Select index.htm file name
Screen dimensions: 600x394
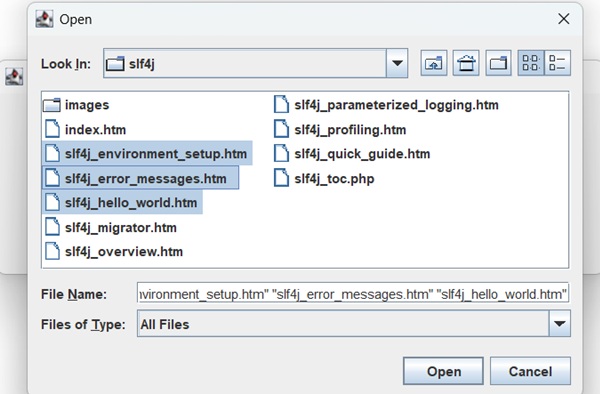pos(95,130)
